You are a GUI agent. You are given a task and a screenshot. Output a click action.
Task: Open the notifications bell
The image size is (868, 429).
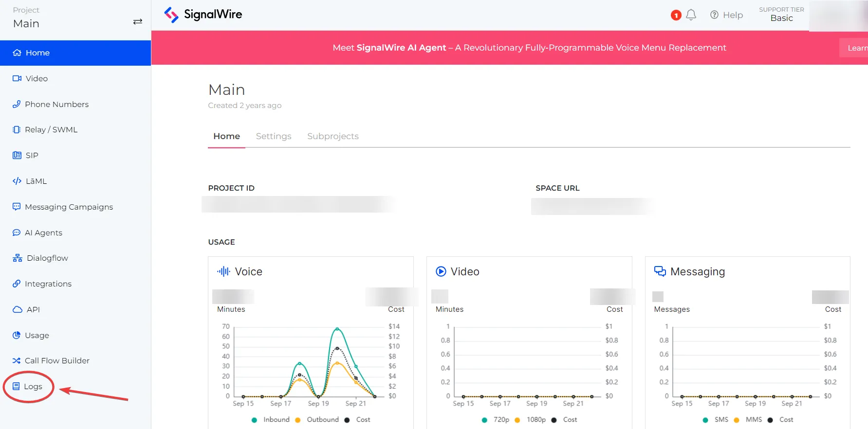point(691,15)
